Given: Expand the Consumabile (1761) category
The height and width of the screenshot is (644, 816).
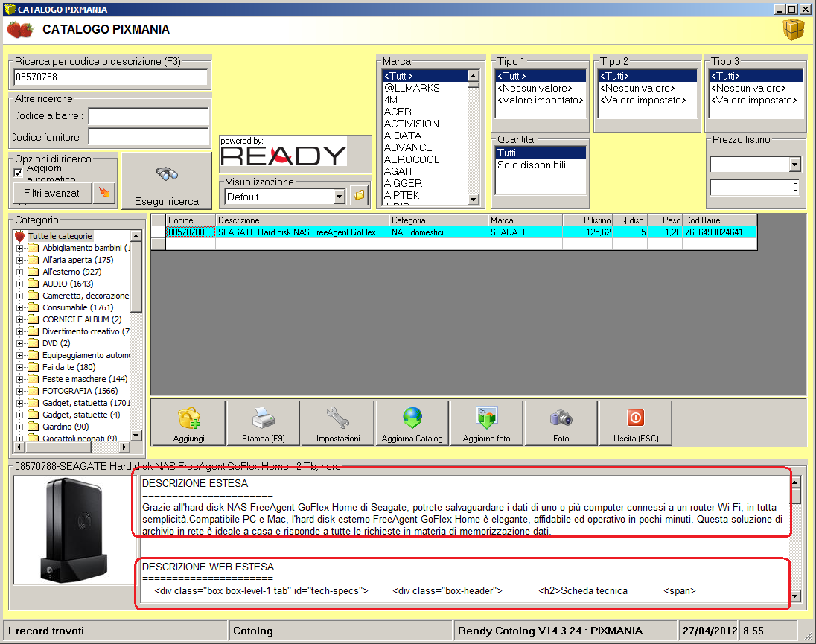Looking at the screenshot, I should point(20,307).
